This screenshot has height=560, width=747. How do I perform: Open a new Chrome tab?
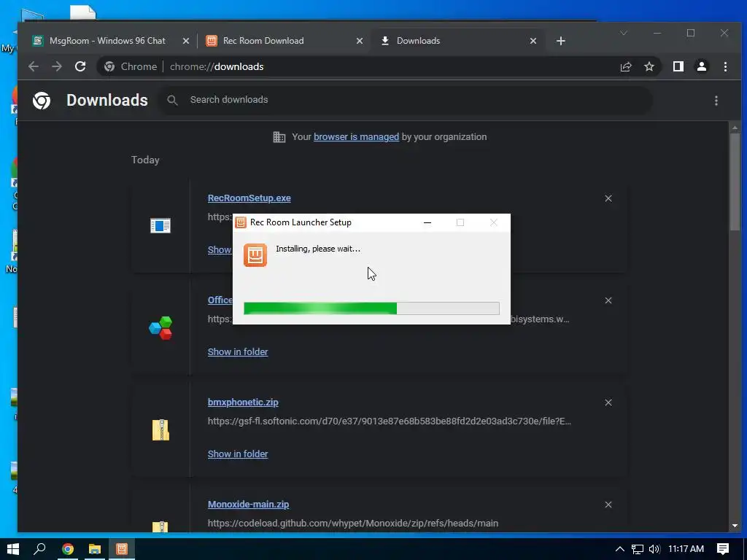pyautogui.click(x=561, y=41)
